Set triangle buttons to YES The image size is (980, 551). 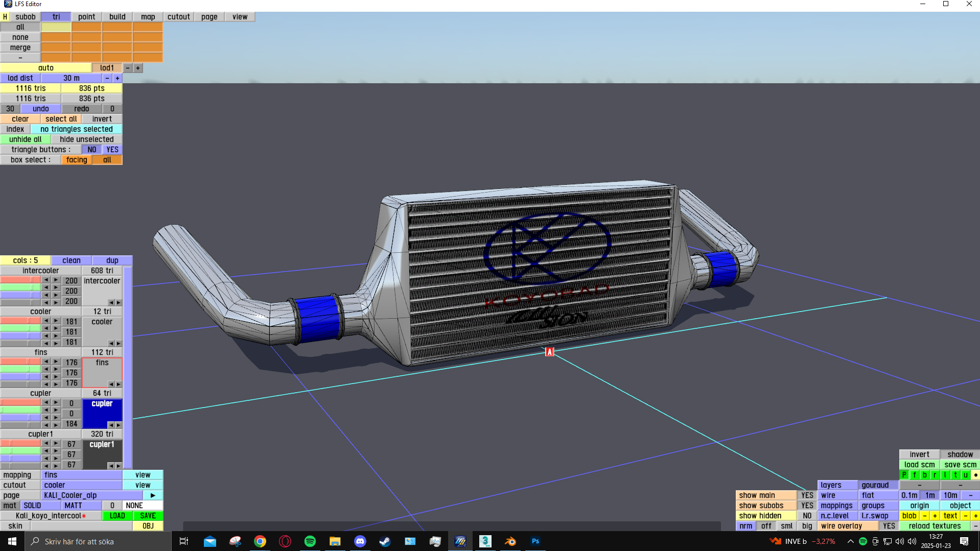pos(112,150)
